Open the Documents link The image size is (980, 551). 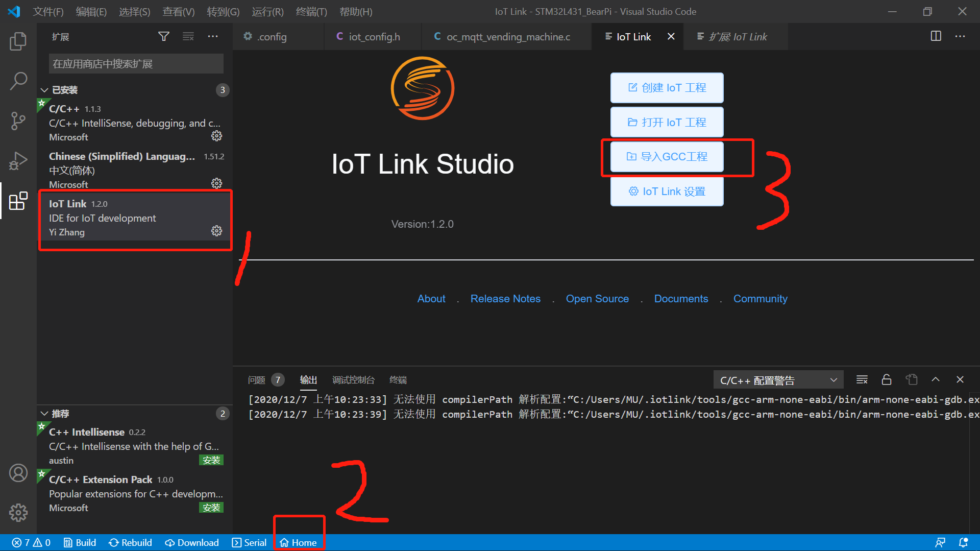pos(681,299)
